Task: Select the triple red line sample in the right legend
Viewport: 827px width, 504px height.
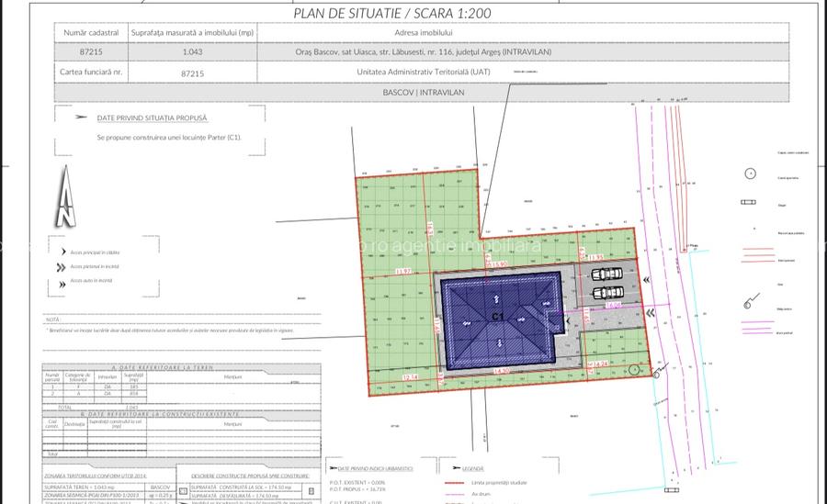Action: [x=758, y=255]
